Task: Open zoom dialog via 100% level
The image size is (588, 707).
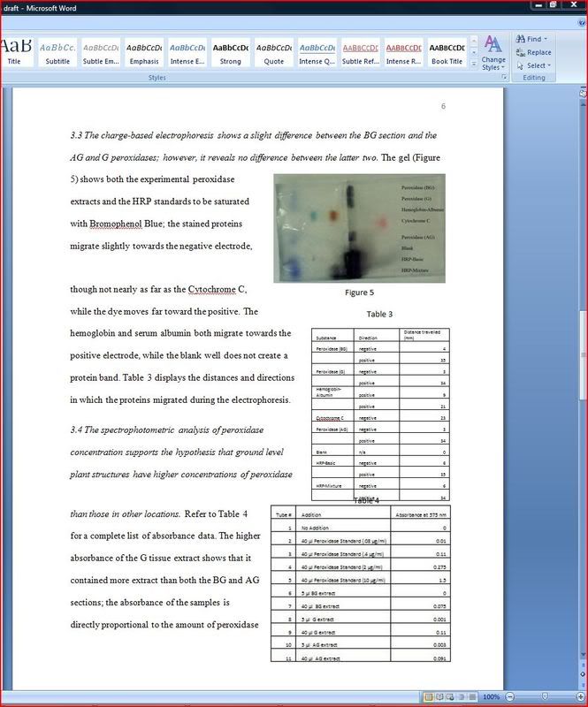Action: tap(491, 696)
